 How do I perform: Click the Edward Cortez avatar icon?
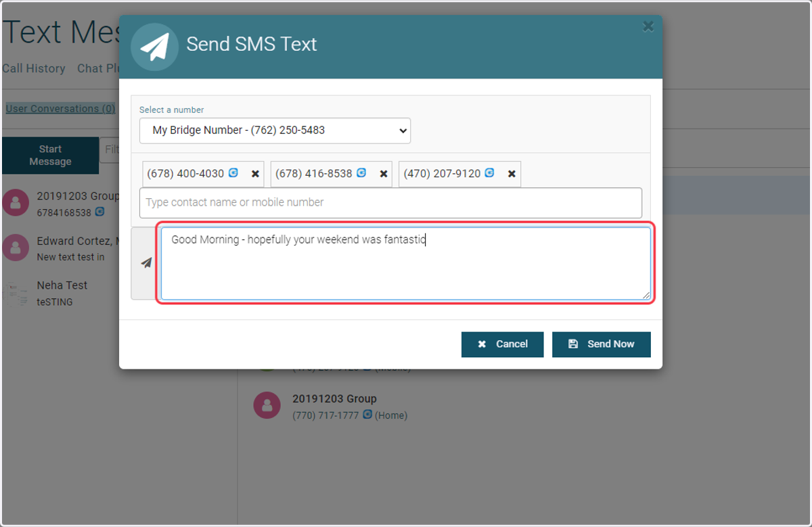(16, 248)
